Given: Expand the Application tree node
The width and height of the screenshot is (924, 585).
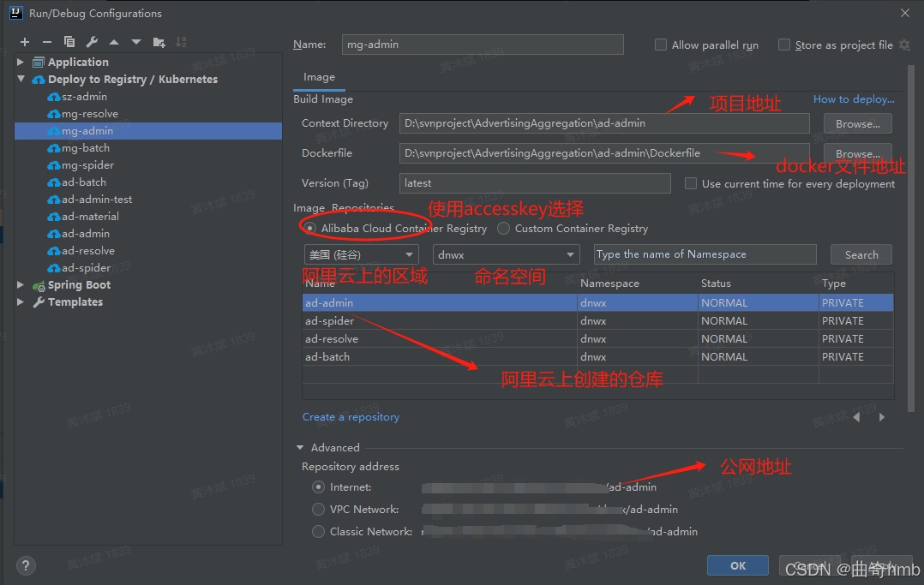Looking at the screenshot, I should [21, 62].
